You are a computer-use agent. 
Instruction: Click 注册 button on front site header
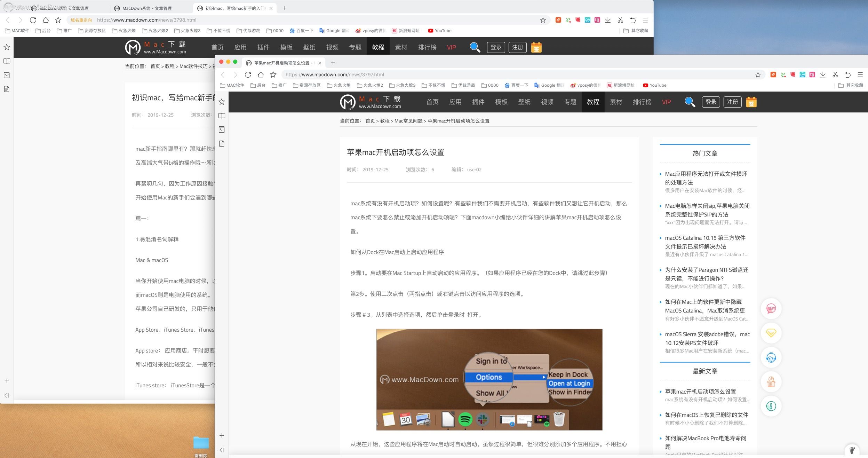click(732, 102)
